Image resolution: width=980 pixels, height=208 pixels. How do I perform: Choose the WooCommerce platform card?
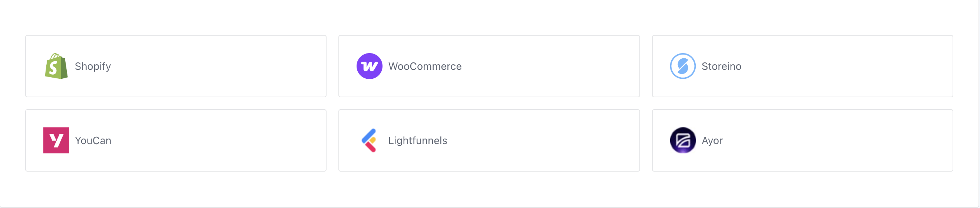pos(489,66)
